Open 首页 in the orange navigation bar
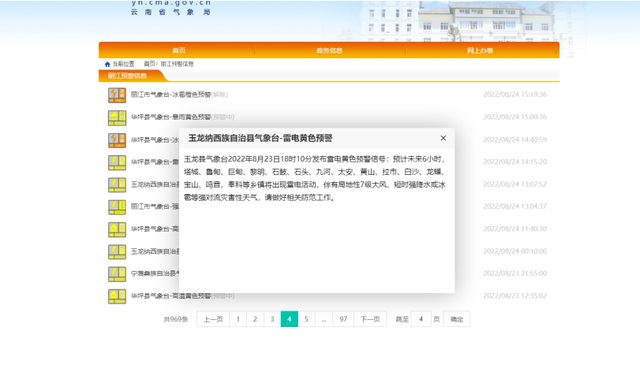640x372 pixels. pos(179,51)
